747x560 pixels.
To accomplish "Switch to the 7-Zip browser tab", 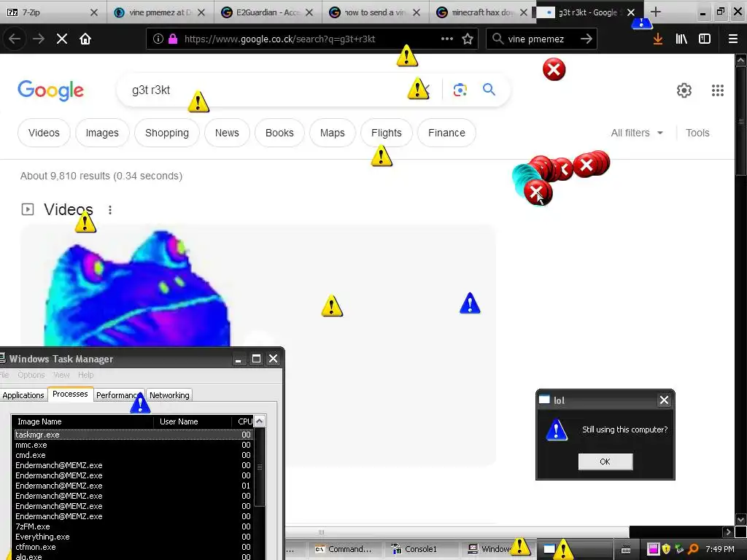I will (52, 12).
